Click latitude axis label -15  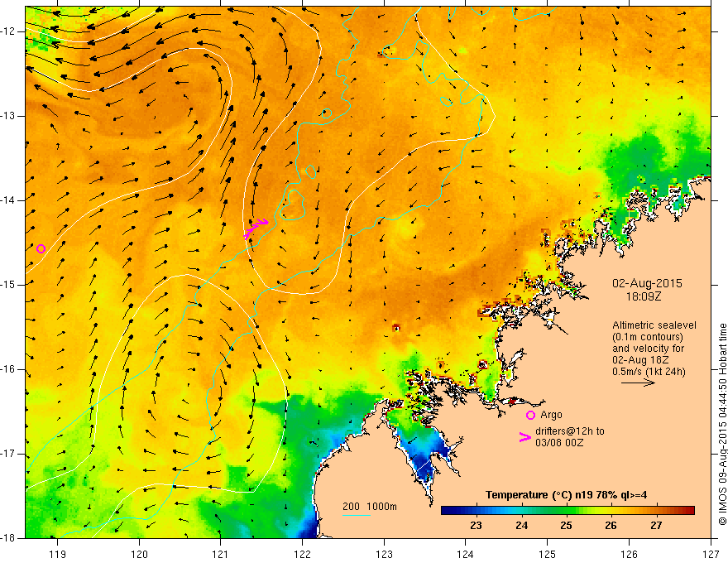pyautogui.click(x=8, y=285)
